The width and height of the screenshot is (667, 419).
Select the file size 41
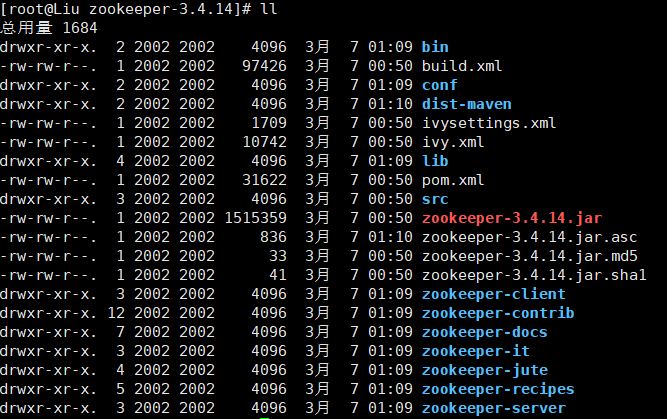click(278, 275)
